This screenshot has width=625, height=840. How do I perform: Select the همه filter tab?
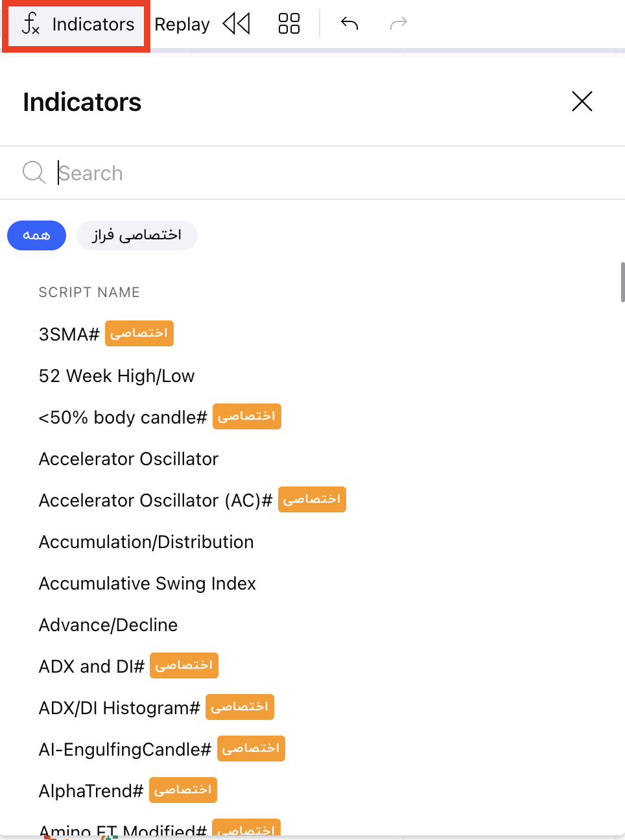tap(36, 235)
